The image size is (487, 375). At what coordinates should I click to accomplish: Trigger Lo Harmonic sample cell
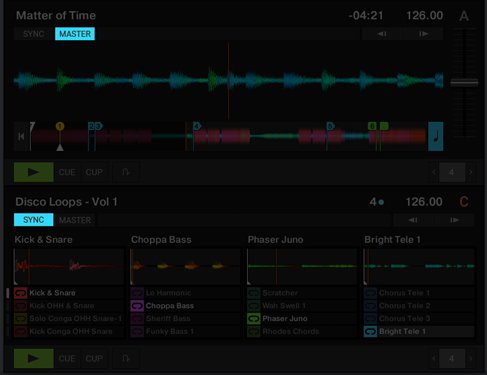pos(185,293)
